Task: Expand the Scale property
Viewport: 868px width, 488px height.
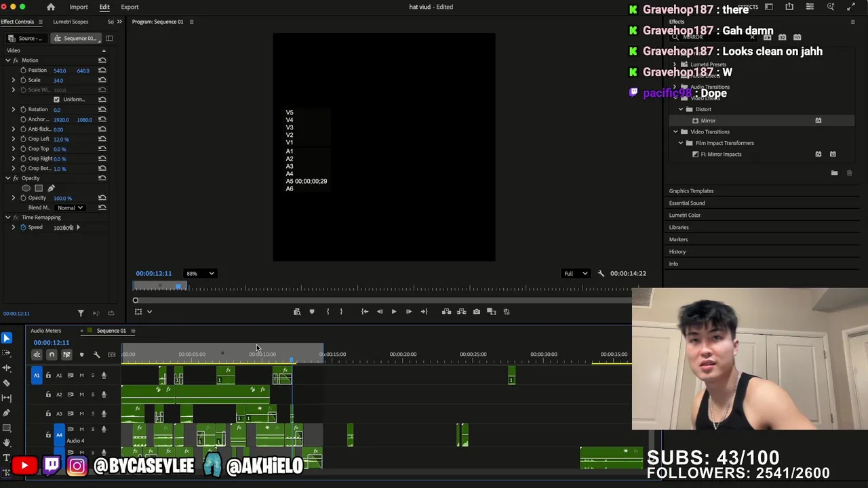Action: click(13, 80)
